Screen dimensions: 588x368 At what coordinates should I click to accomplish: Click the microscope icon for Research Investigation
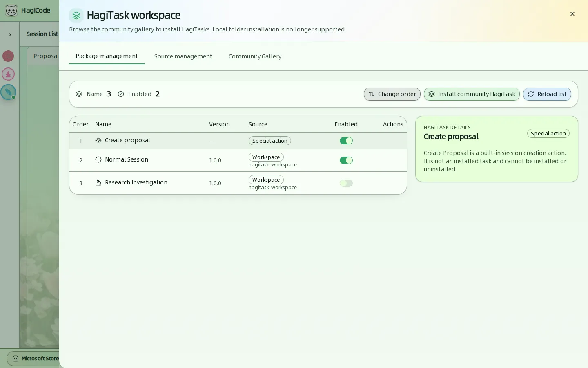98,182
